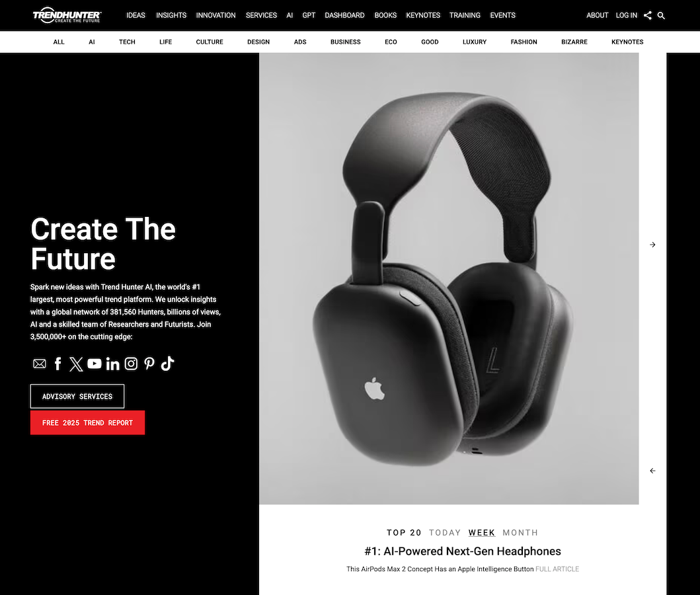The width and height of the screenshot is (700, 595).
Task: Open the Instagram icon
Action: pos(131,364)
